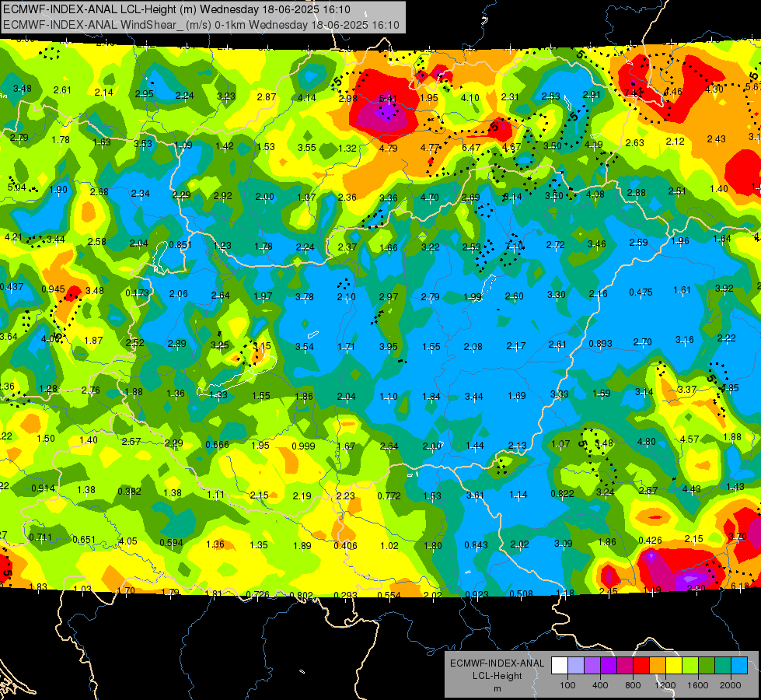Image resolution: width=761 pixels, height=700 pixels.
Task: Click wind shear value 0.843
Action: 476,545
